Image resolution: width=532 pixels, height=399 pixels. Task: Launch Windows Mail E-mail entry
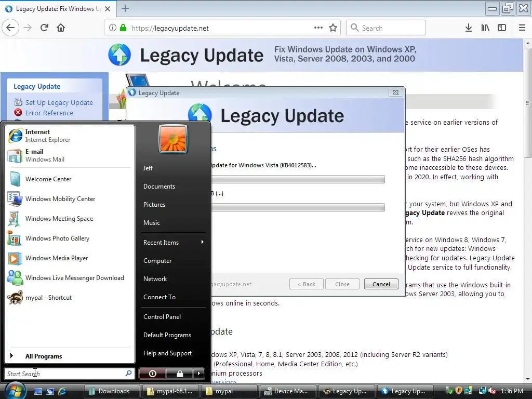coord(70,155)
